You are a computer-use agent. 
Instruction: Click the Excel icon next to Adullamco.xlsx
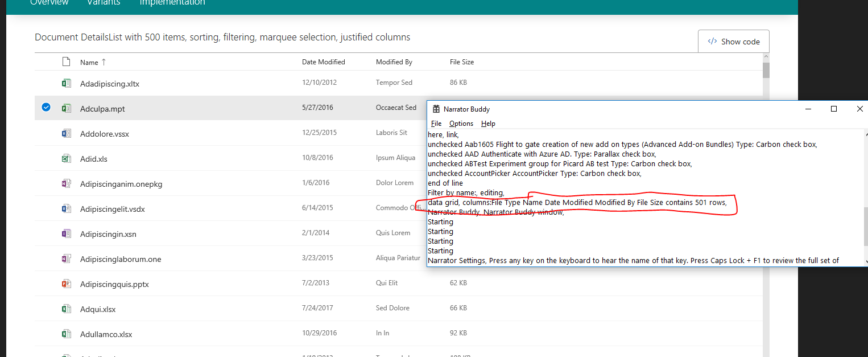[x=67, y=333]
